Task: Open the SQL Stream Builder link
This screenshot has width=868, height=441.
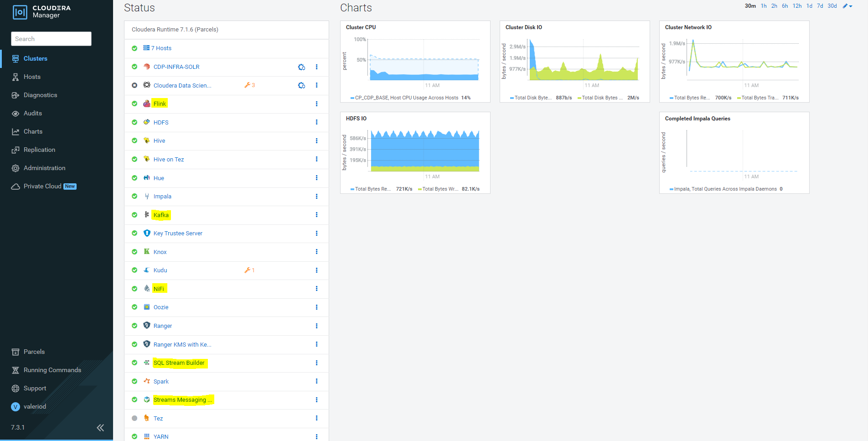Action: click(x=179, y=363)
